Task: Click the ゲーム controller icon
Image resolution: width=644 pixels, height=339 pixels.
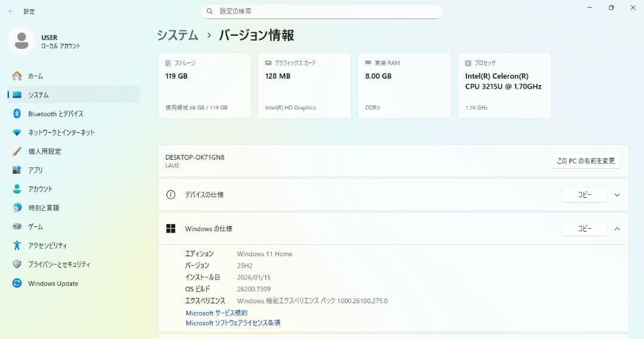Action: [x=17, y=226]
